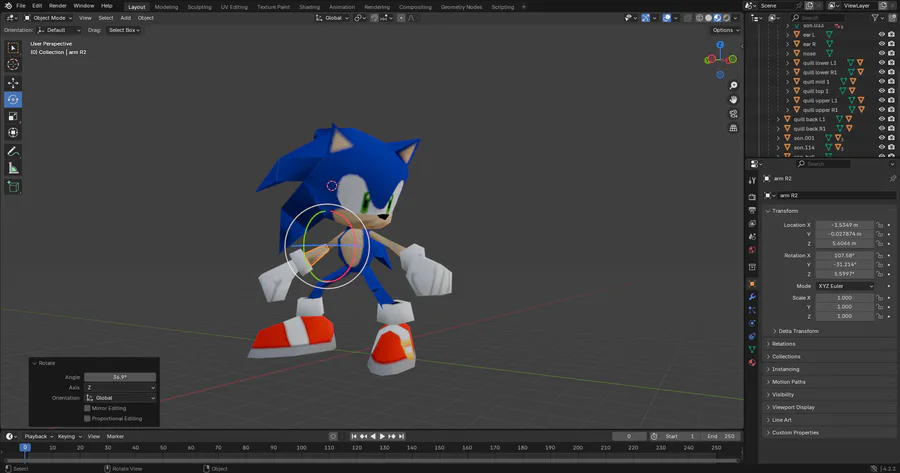900x473 pixels.
Task: Toggle snapping magnet in header
Action: [374, 18]
